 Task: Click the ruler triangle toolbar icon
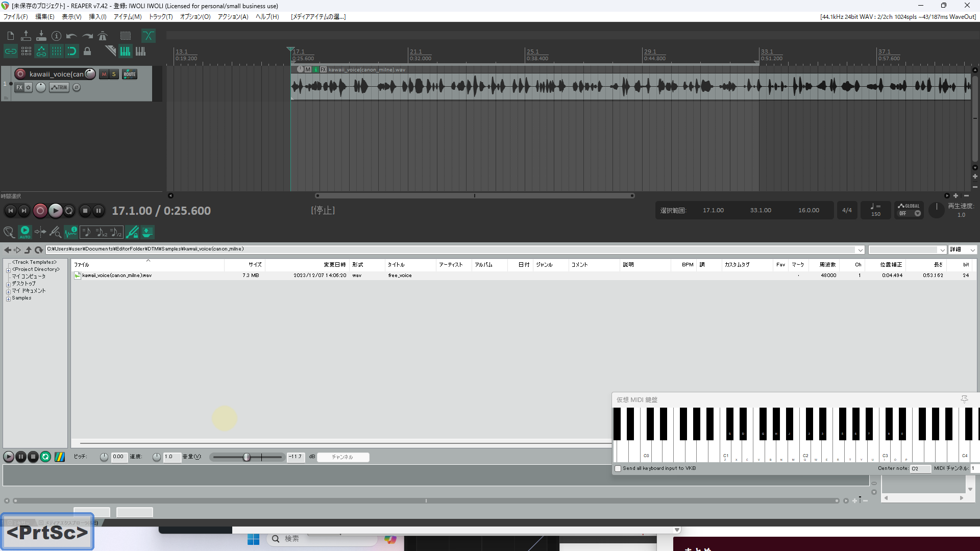tap(110, 51)
